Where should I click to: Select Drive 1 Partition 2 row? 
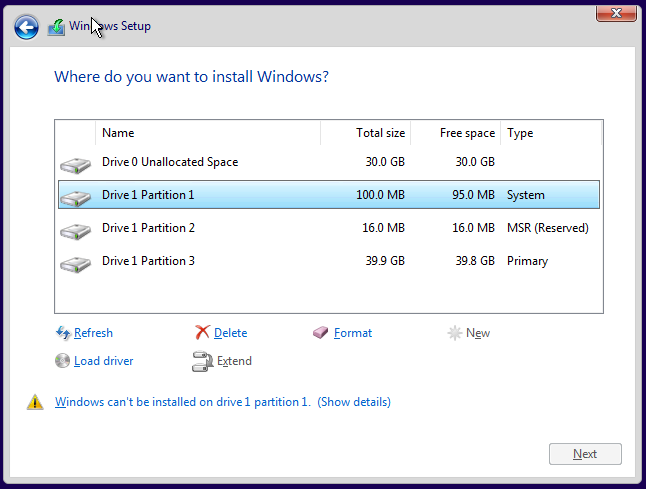[329, 228]
